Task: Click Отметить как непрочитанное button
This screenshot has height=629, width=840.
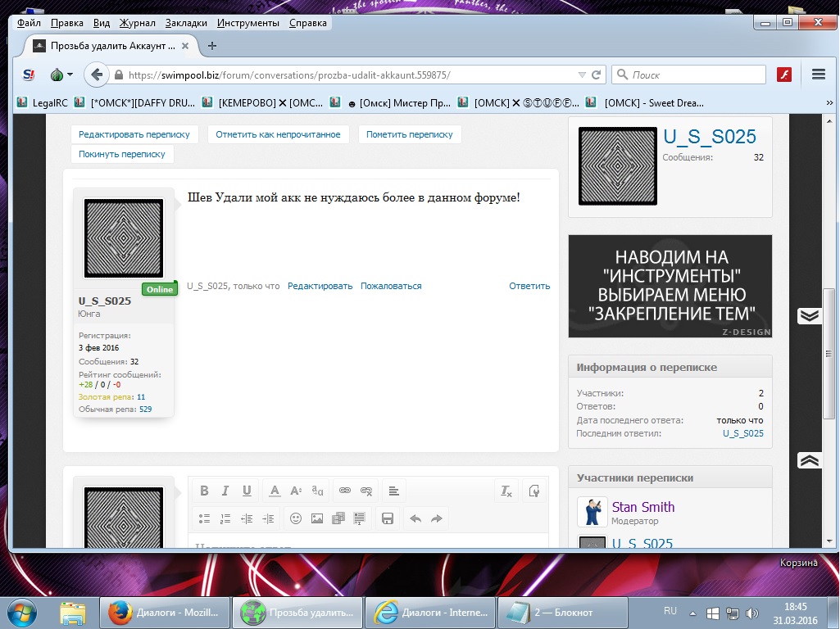Action: [278, 134]
